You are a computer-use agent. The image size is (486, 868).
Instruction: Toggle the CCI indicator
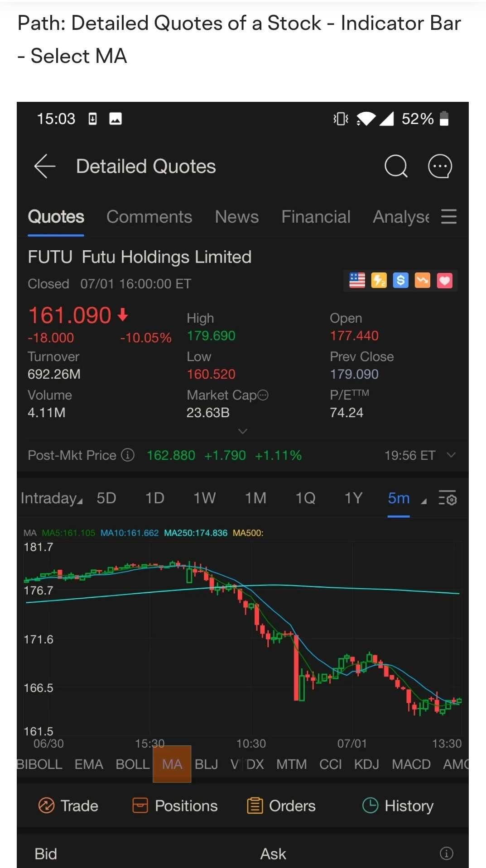click(331, 764)
